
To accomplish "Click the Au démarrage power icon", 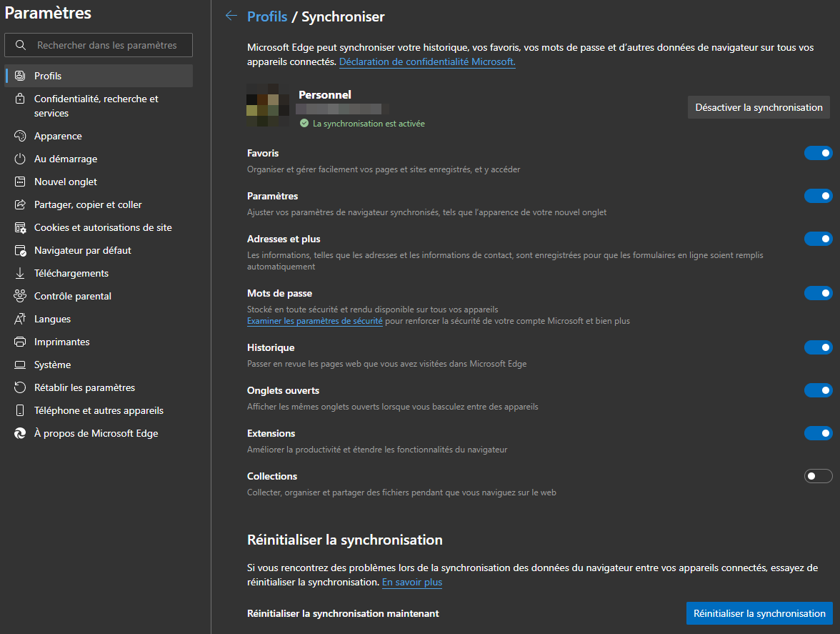I will tap(20, 159).
